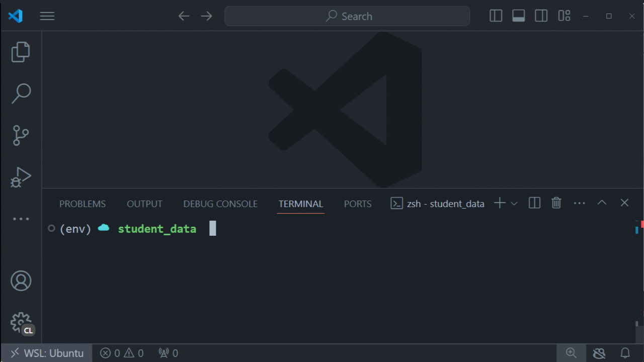Open the Source Control view
The width and height of the screenshot is (644, 362).
[x=20, y=135]
